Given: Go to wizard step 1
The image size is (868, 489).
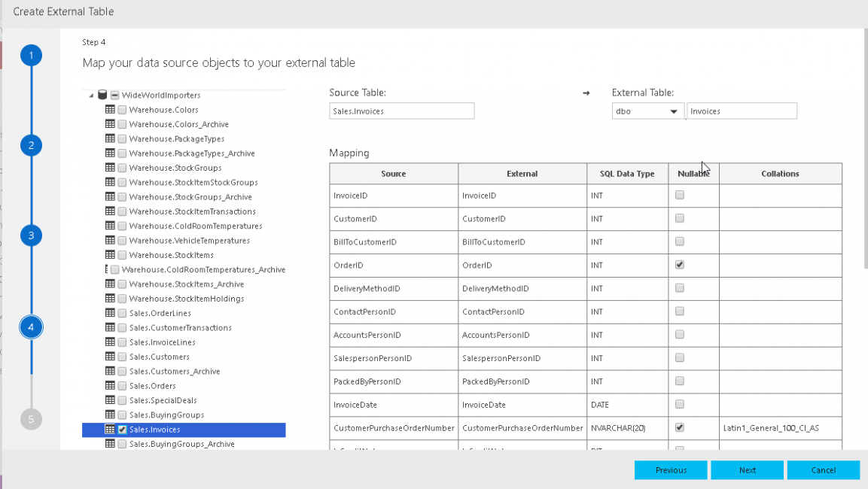Looking at the screenshot, I should (x=31, y=56).
